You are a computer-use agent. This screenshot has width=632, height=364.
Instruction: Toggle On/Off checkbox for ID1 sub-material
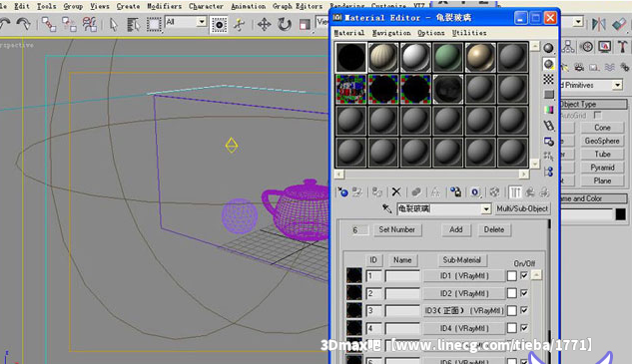click(x=524, y=275)
